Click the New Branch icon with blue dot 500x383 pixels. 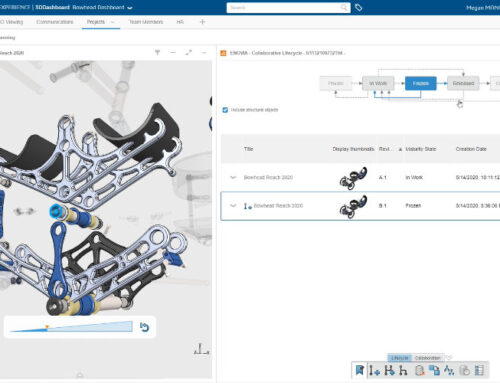coord(389,370)
